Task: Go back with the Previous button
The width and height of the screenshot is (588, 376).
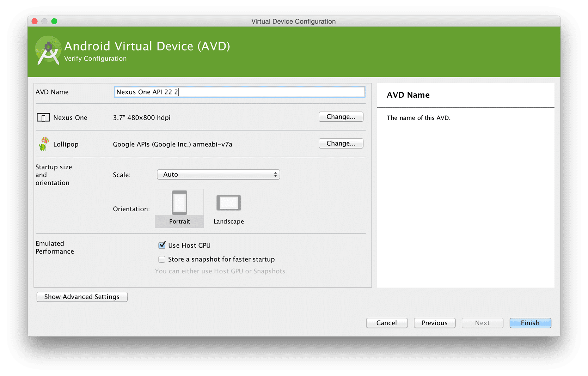Action: pos(435,323)
